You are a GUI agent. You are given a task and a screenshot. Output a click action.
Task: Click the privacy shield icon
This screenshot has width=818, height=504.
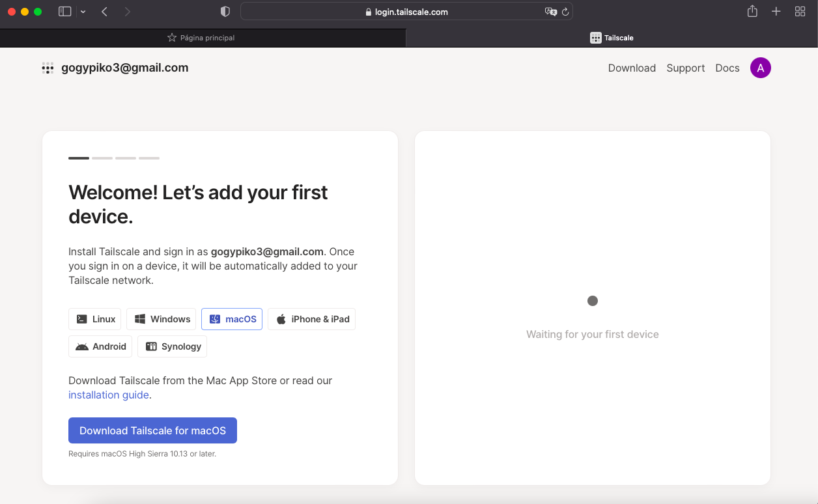225,12
